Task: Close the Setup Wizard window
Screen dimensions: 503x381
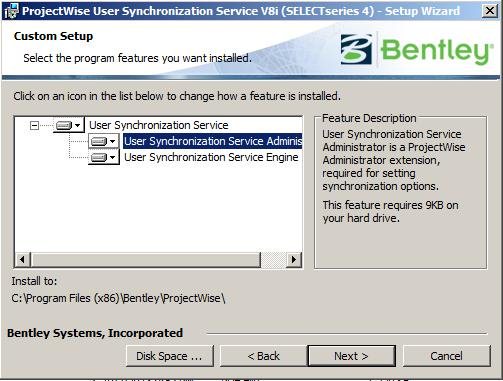Action: (x=490, y=11)
